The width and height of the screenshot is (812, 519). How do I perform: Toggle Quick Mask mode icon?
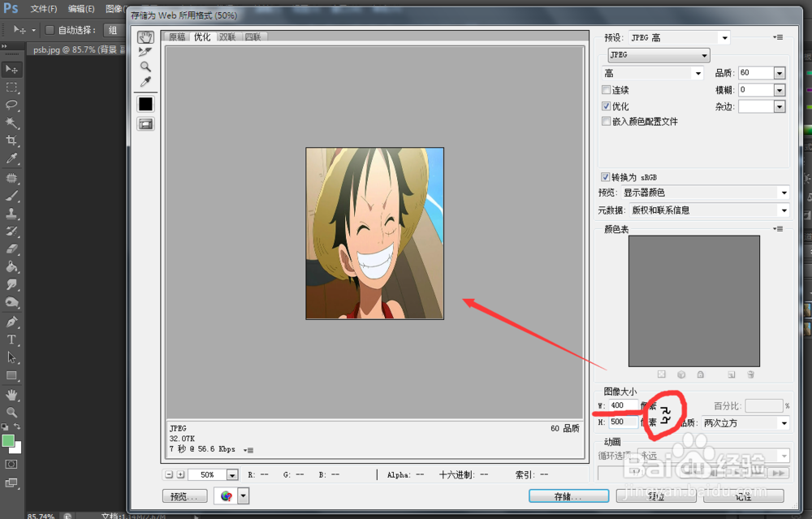pyautogui.click(x=11, y=465)
